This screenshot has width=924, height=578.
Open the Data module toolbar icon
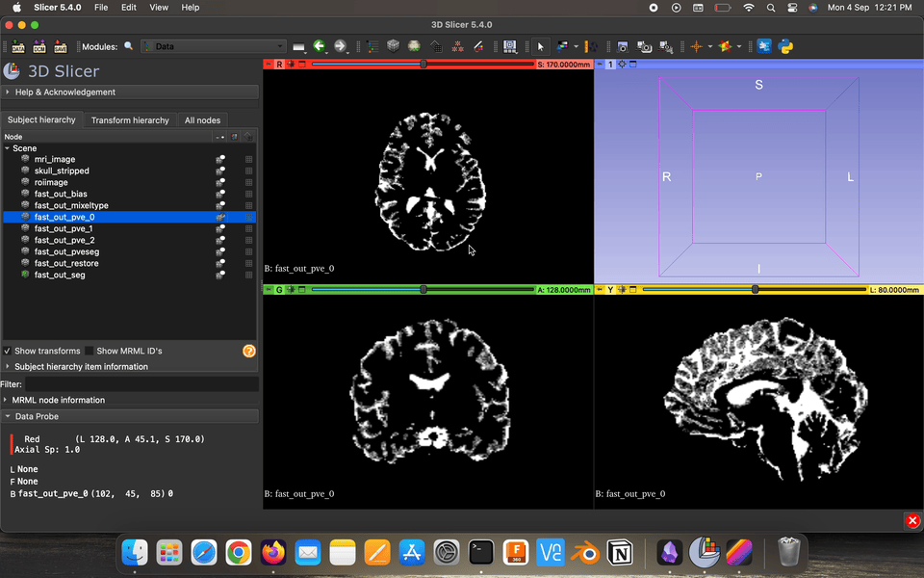[x=372, y=46]
